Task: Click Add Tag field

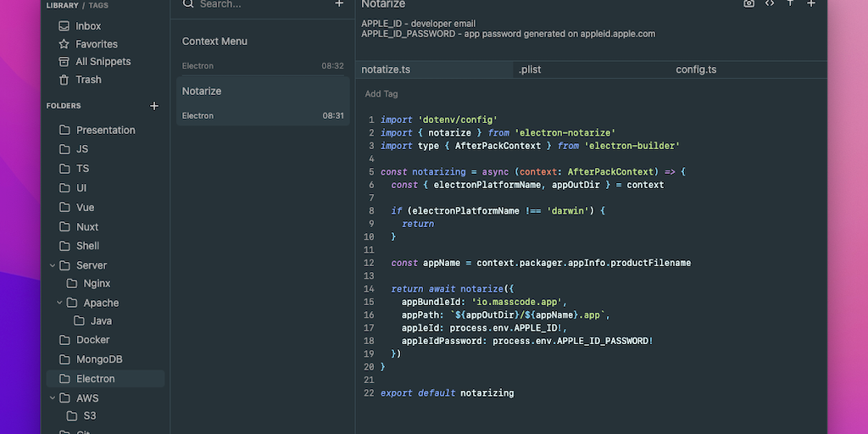Action: click(381, 94)
